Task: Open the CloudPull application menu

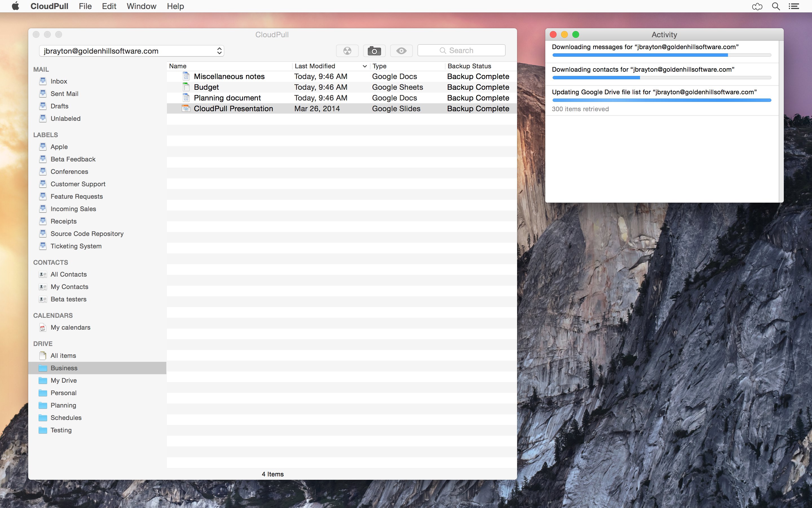Action: pyautogui.click(x=49, y=6)
